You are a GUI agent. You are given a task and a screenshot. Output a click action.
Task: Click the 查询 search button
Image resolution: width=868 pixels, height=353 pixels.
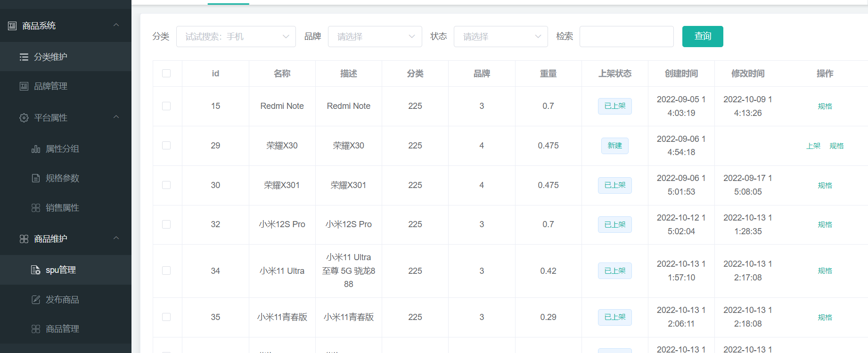(703, 37)
